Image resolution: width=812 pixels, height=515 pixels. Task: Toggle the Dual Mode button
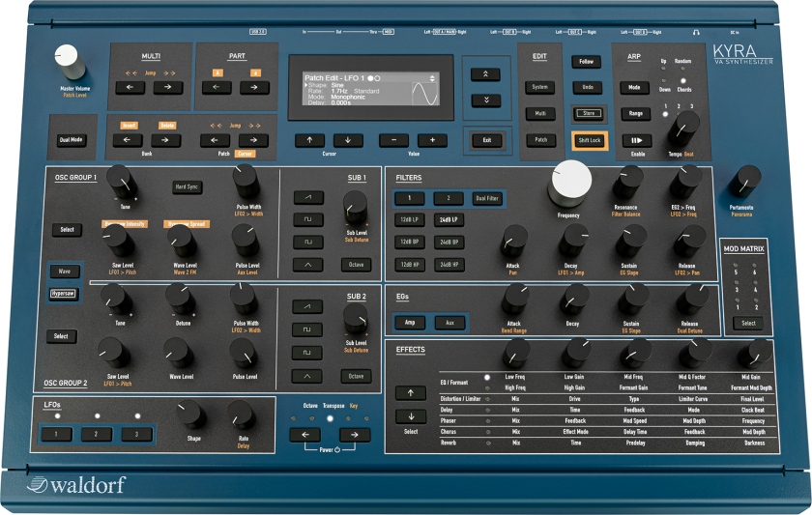[x=72, y=140]
